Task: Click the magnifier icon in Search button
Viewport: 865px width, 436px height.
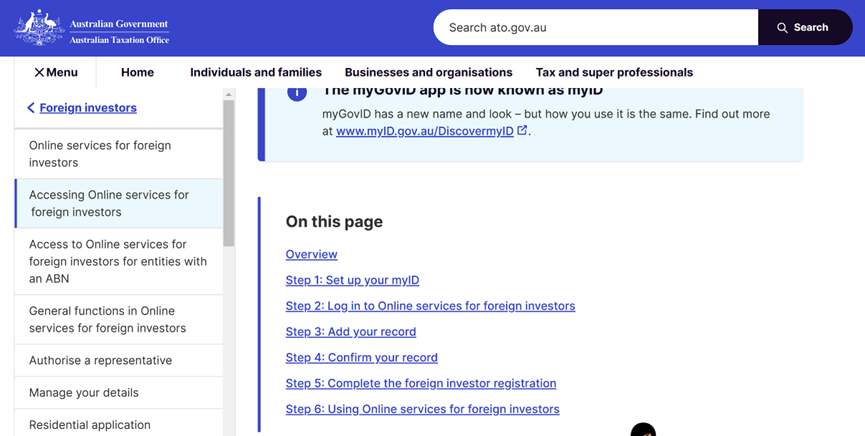Action: [x=782, y=28]
